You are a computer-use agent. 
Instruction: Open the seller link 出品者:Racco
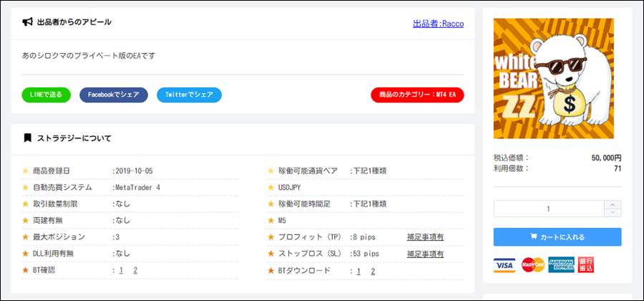438,24
